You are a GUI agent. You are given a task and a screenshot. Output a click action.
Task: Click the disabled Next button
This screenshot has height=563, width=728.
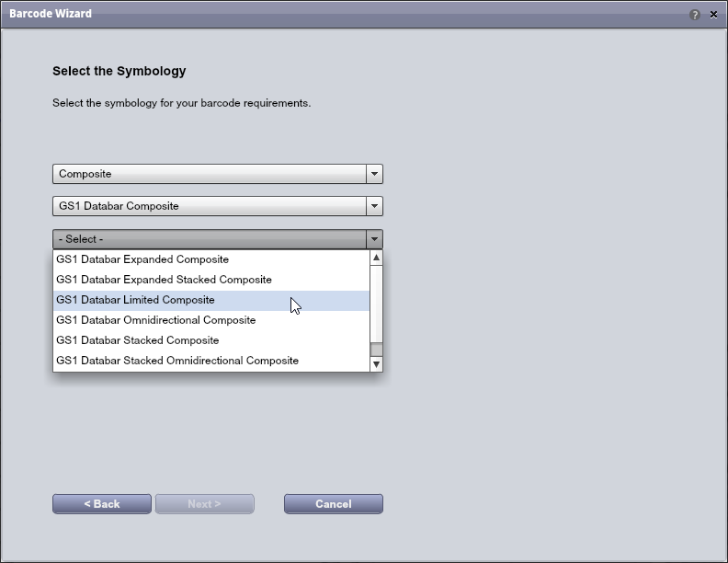point(204,504)
